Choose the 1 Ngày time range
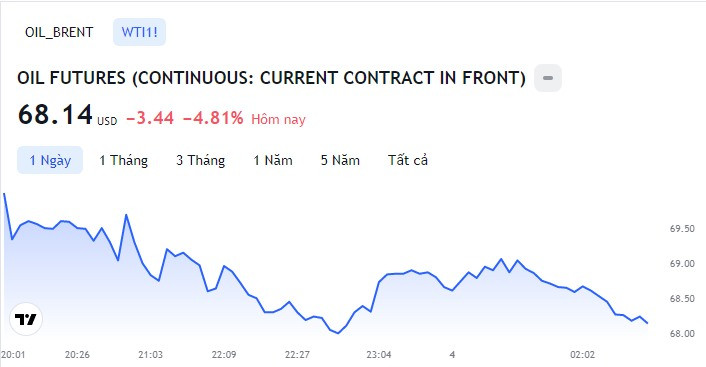 [x=50, y=160]
